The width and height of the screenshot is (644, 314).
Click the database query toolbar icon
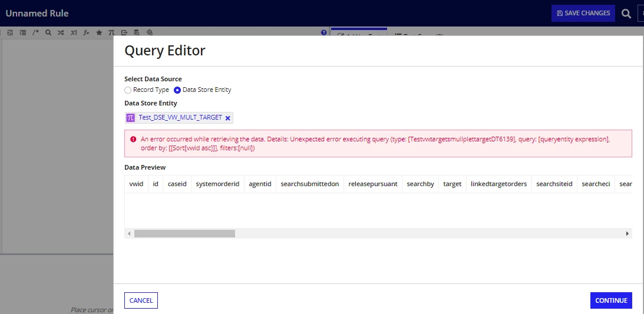tap(137, 32)
